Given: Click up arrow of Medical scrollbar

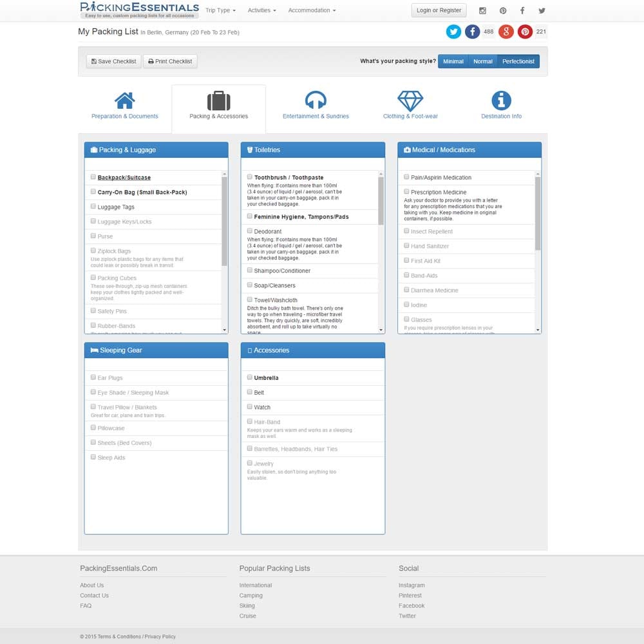Looking at the screenshot, I should 538,174.
